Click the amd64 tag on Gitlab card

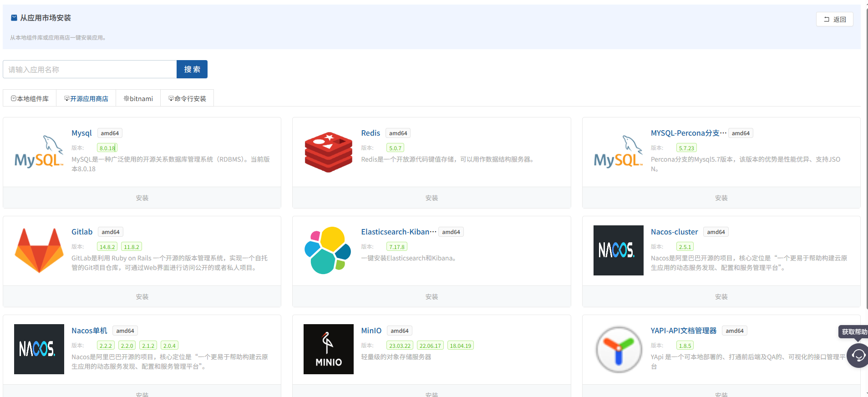[111, 232]
